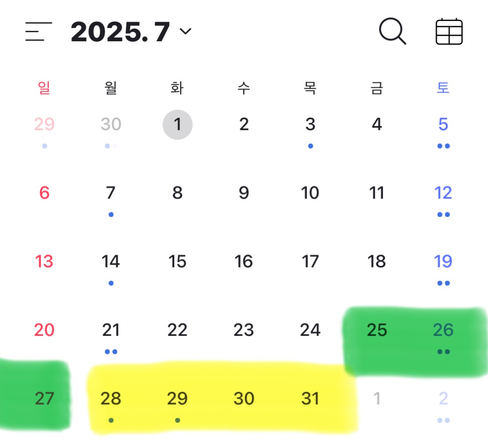This screenshot has width=488, height=448.
Task: Open the hamburger side menu
Action: point(39,31)
